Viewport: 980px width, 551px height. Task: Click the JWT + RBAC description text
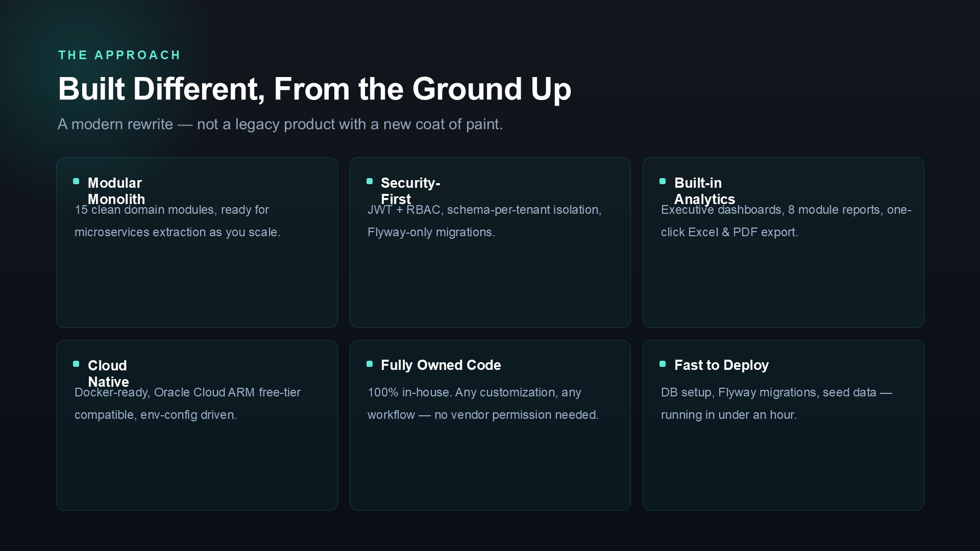coord(484,221)
